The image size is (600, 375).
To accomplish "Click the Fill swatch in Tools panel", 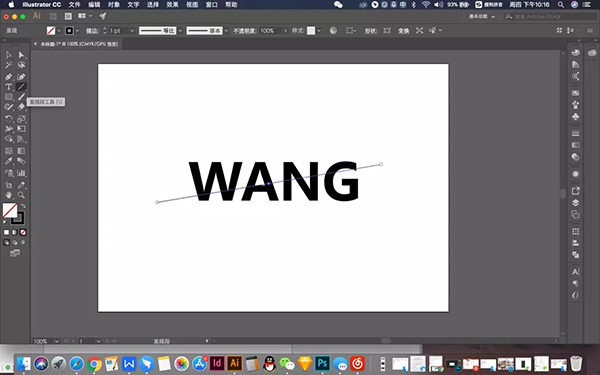I will tap(10, 210).
